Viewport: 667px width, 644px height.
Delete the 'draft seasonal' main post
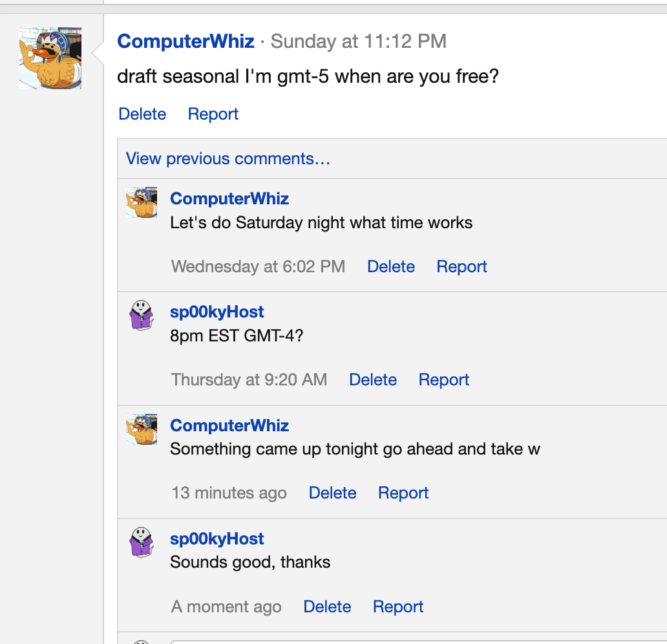point(142,114)
